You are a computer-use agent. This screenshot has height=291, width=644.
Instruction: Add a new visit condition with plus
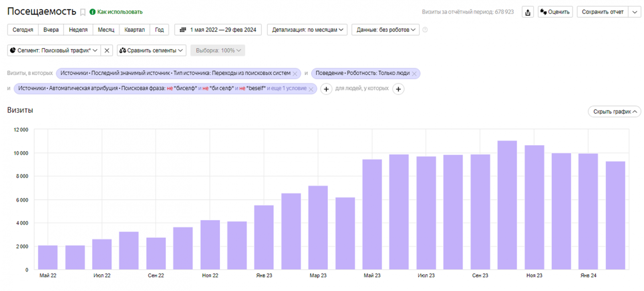tap(326, 89)
